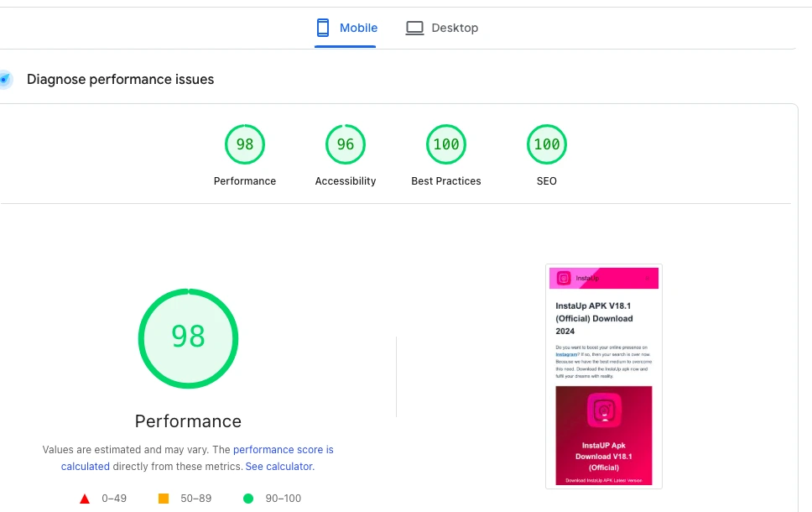
Task: Jump to the SEO 100 score gauge
Action: [x=547, y=144]
